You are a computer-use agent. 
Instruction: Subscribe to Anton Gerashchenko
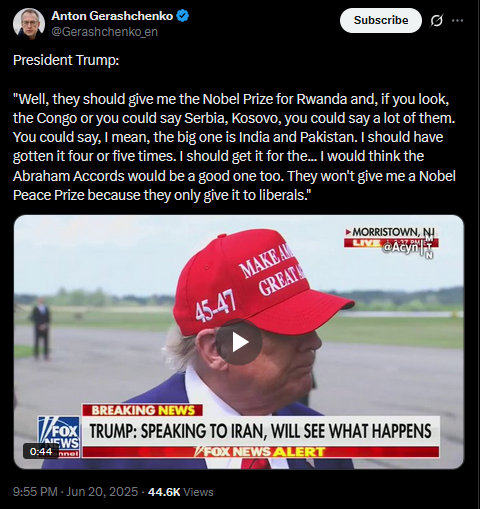coord(381,20)
